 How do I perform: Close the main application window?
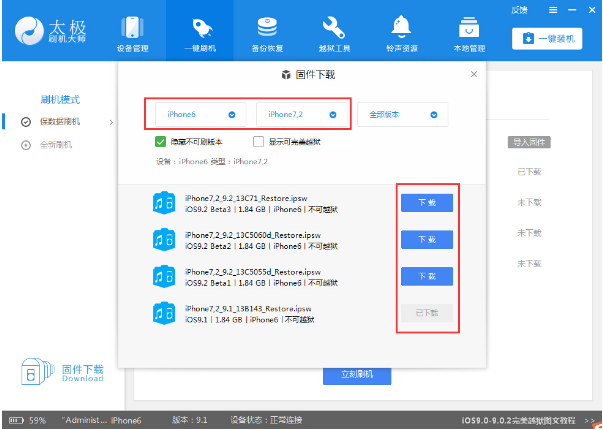(592, 10)
